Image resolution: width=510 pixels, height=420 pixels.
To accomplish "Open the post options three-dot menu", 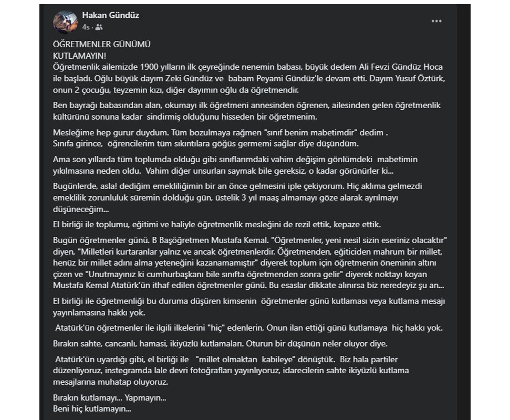I will point(436,22).
